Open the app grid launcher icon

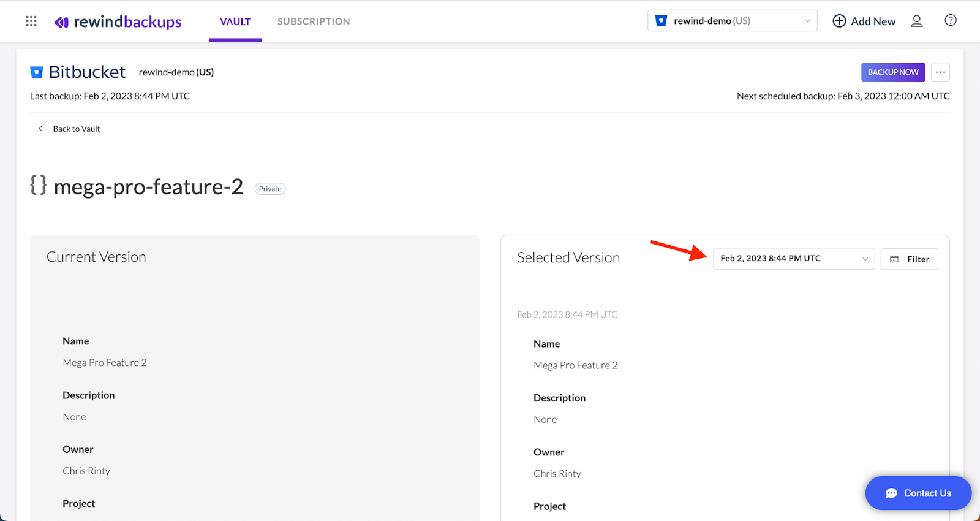(x=31, y=21)
